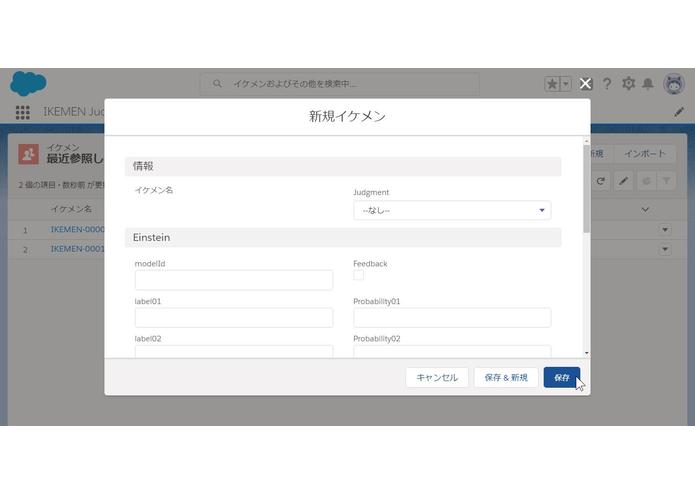
Task: Click the Probability01 input field
Action: coord(452,318)
